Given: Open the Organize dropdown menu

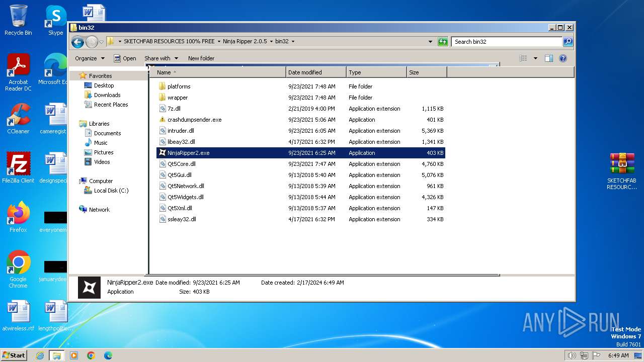Looking at the screenshot, I should pos(90,58).
